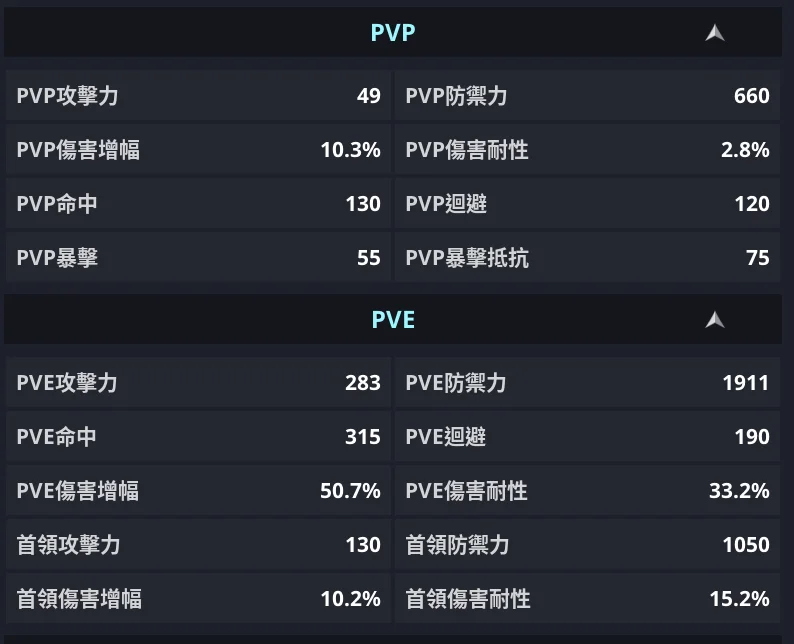The height and width of the screenshot is (644, 794).
Task: Select the PVP攻擊力 stat row
Action: (x=198, y=96)
